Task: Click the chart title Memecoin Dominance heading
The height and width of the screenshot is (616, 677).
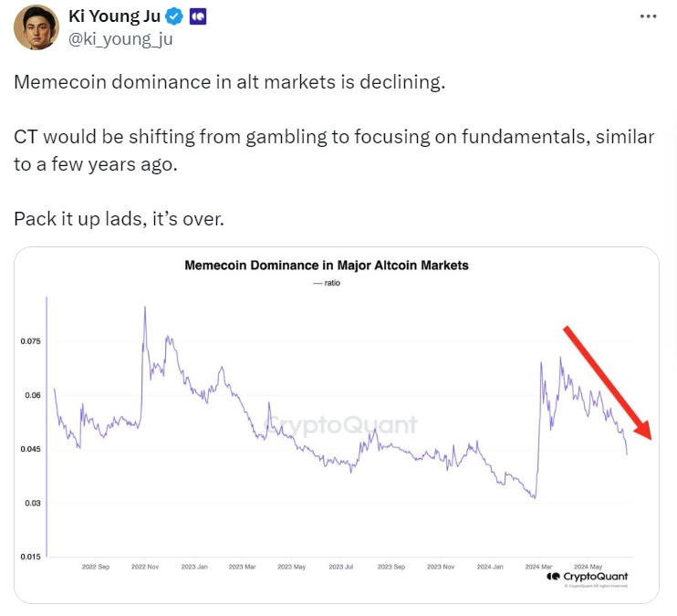Action: [326, 266]
